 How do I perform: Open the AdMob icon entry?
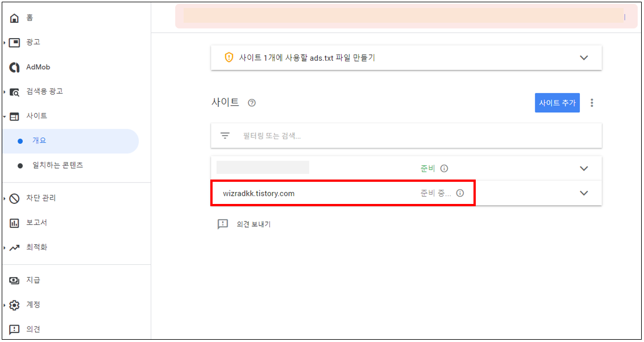click(x=14, y=68)
